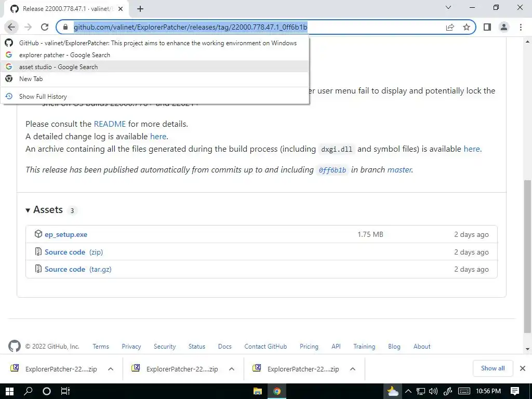Open the README link
Screen dimensions: 532x399
(110, 124)
